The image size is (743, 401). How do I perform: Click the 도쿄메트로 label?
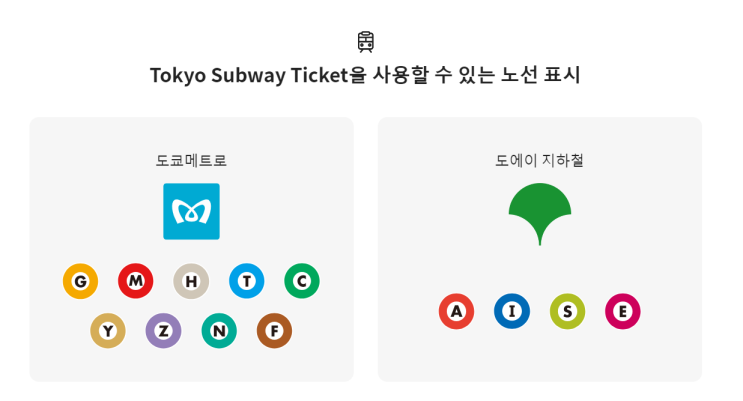(x=191, y=160)
